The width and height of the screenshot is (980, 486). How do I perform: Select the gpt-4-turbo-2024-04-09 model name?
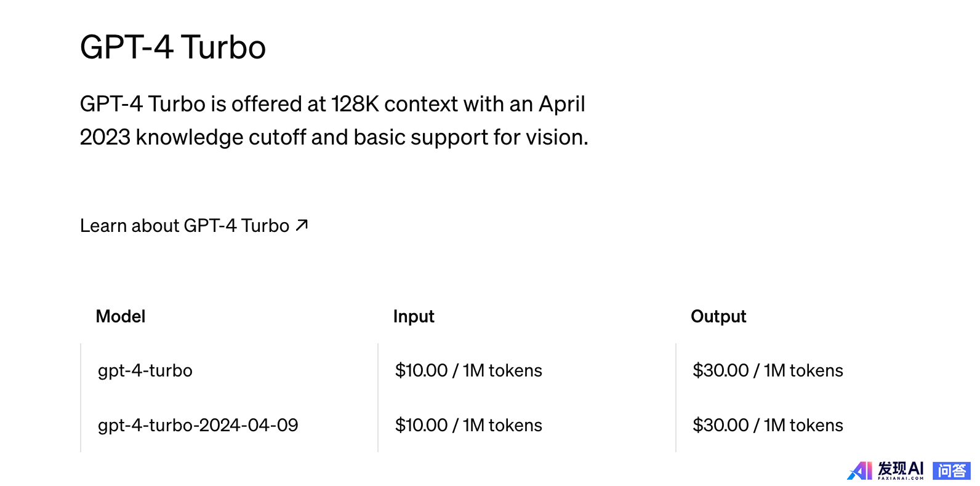tap(198, 425)
